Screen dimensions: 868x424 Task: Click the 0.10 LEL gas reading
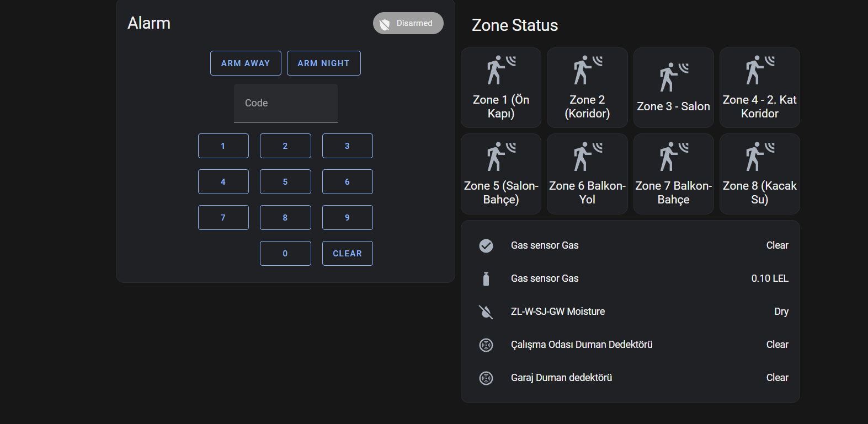point(770,278)
